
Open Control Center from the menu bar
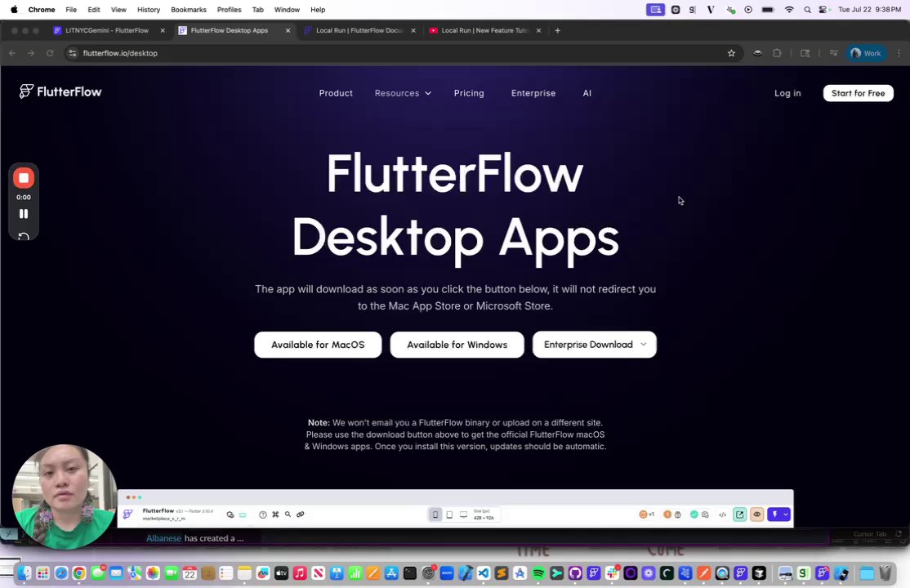823,10
